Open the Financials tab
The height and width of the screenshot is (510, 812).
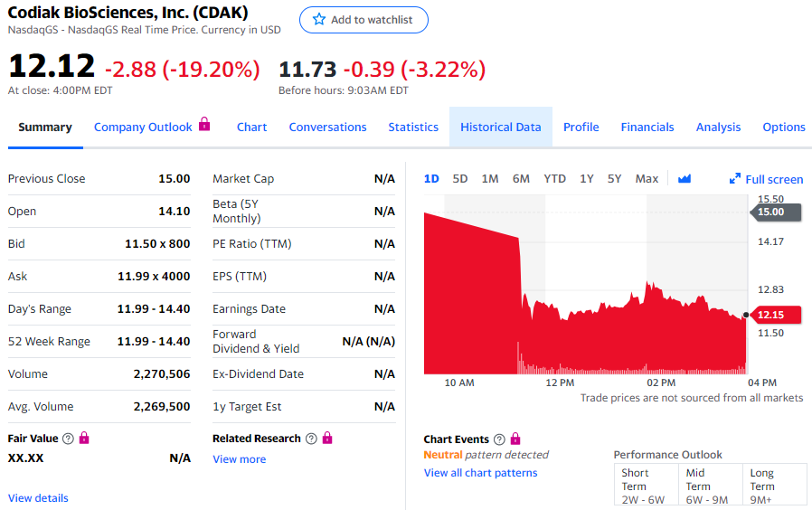pyautogui.click(x=647, y=127)
